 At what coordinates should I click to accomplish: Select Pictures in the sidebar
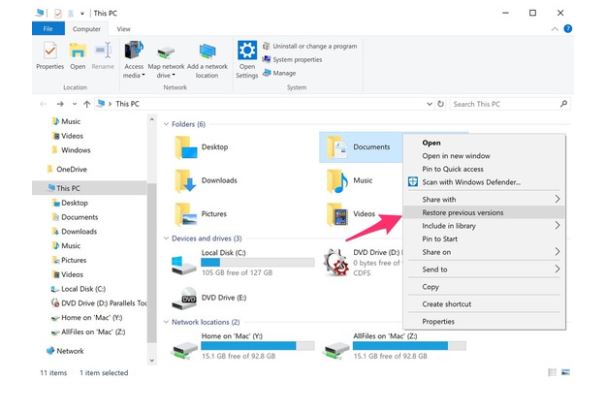(x=69, y=260)
